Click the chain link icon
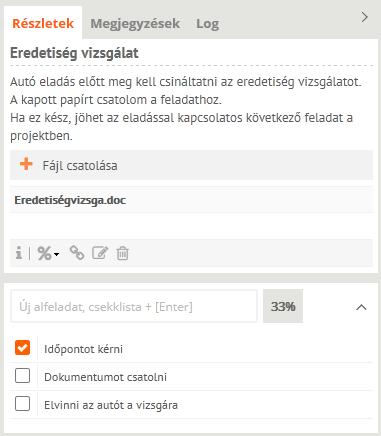 tap(77, 253)
